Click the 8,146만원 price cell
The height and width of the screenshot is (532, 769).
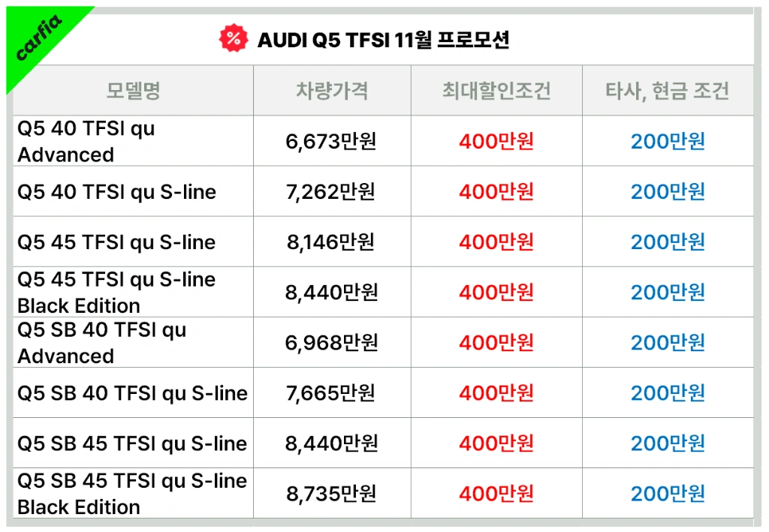tap(331, 242)
